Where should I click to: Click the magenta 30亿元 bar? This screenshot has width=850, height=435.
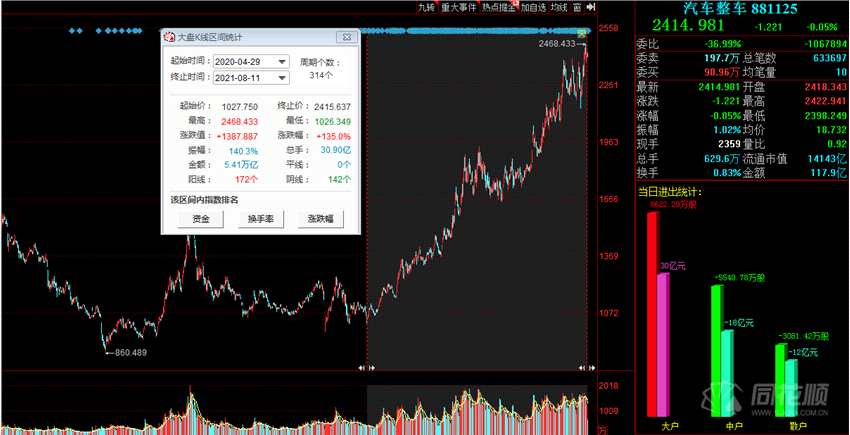pos(663,346)
